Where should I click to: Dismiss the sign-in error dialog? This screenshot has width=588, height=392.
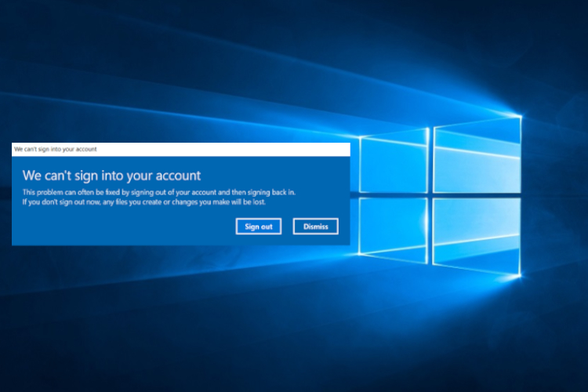point(315,227)
